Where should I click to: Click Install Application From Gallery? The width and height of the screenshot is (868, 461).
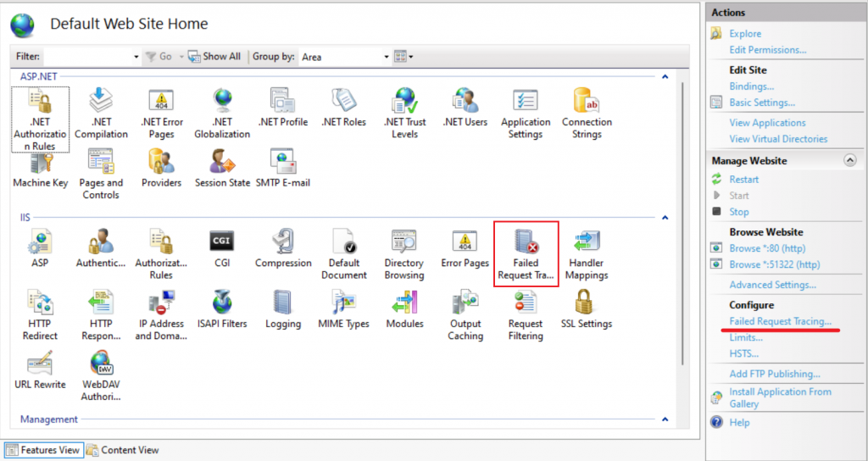780,398
